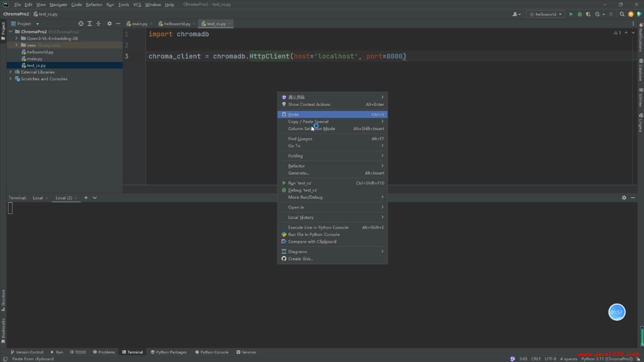The height and width of the screenshot is (362, 644).
Task: Open Search Everywhere magnifier icon
Action: click(x=622, y=14)
